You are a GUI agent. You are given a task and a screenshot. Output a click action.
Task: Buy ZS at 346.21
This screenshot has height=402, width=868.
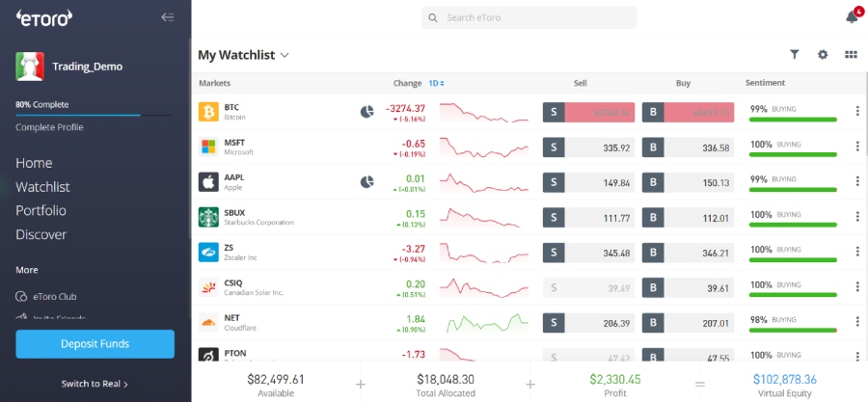(x=688, y=253)
